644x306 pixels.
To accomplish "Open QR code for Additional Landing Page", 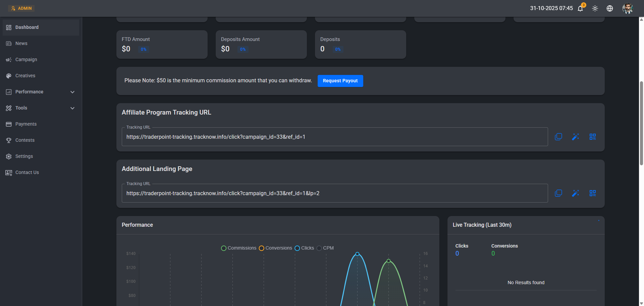I will pos(593,193).
